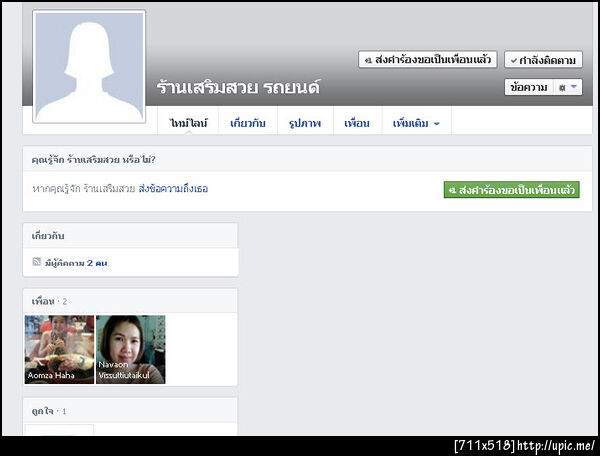Click the friend-request icon in the green button
Image resolution: width=600 pixels, height=456 pixels.
[x=452, y=190]
